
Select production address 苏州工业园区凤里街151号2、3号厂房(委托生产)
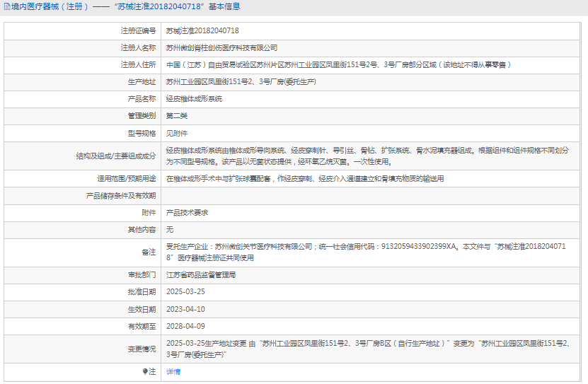click(x=241, y=81)
